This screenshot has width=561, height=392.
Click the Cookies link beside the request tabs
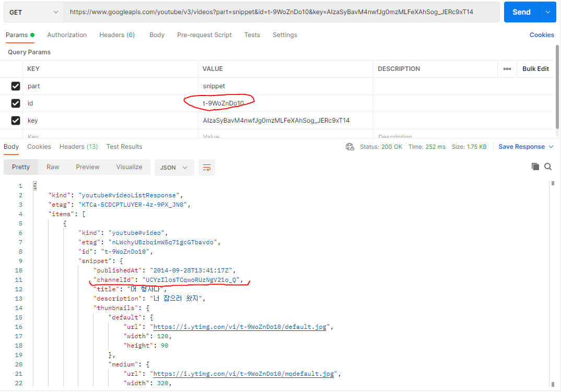point(542,34)
